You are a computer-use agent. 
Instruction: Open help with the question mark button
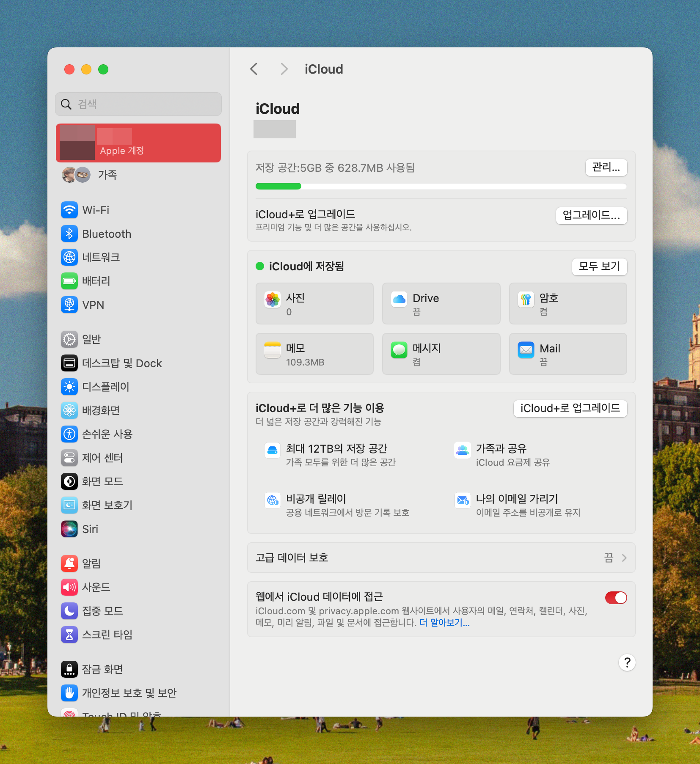[627, 662]
